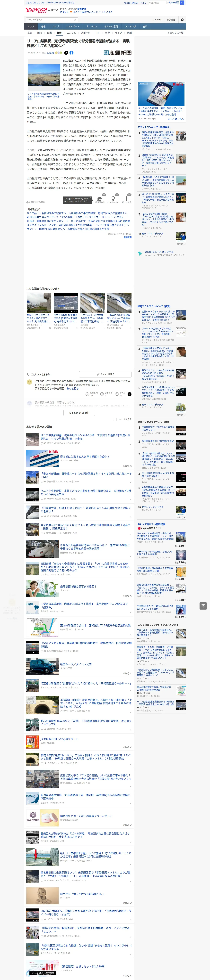Expand first comment via もっと見る link

pos(72,388)
